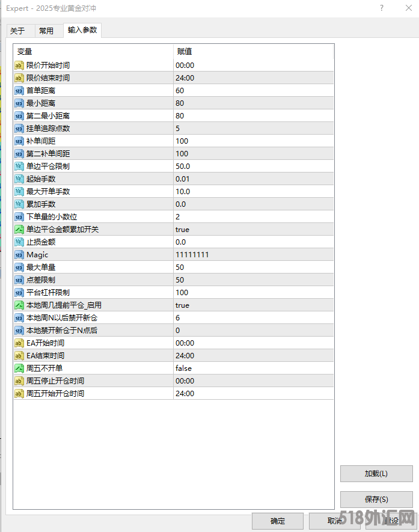Open the 常用 tab
This screenshot has height=532, width=419.
[x=46, y=31]
